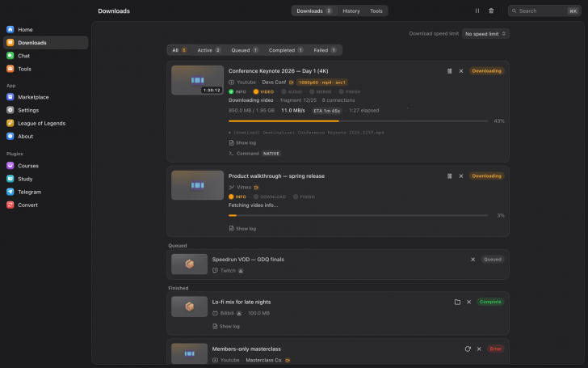Open the Convert plugin
This screenshot has height=368, width=588.
(46, 205)
